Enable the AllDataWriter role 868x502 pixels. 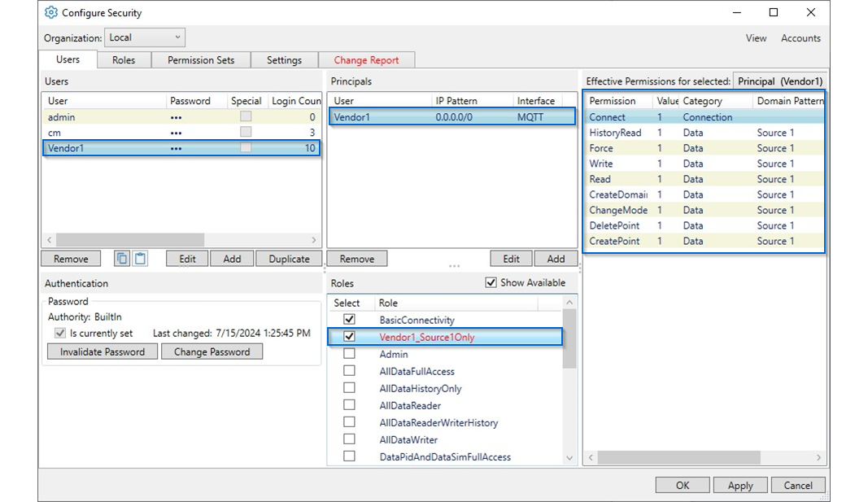tap(349, 439)
